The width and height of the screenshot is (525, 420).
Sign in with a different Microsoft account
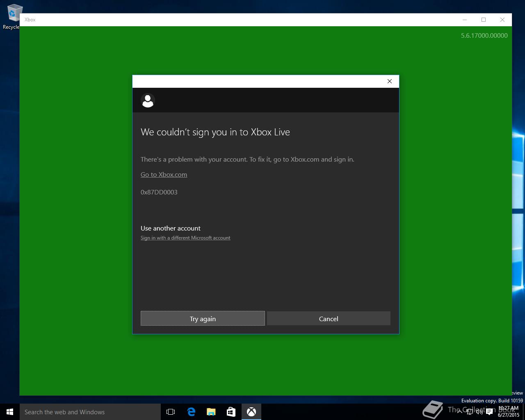185,238
